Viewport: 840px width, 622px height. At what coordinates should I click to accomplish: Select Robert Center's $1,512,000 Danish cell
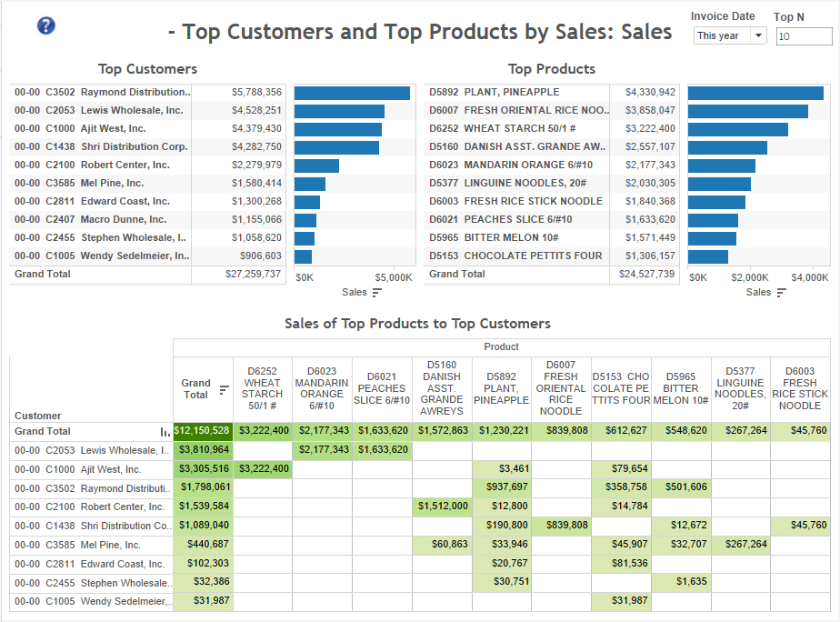click(442, 507)
